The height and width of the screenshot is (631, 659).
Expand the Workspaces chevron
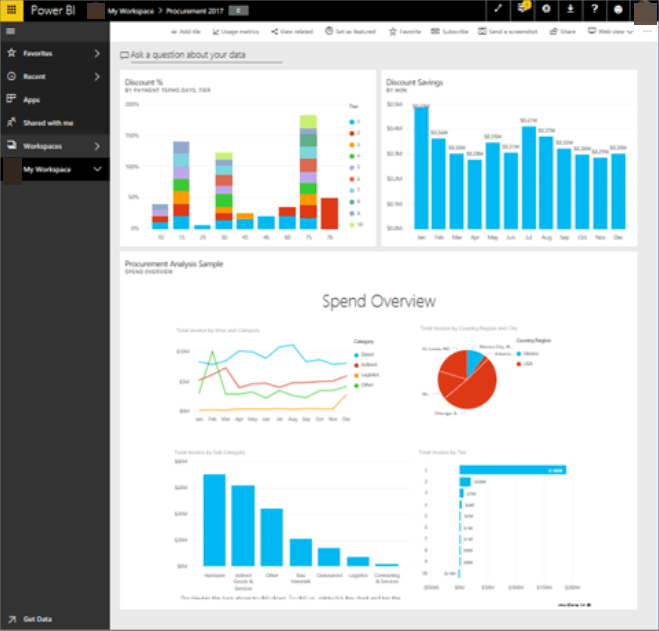[x=97, y=146]
